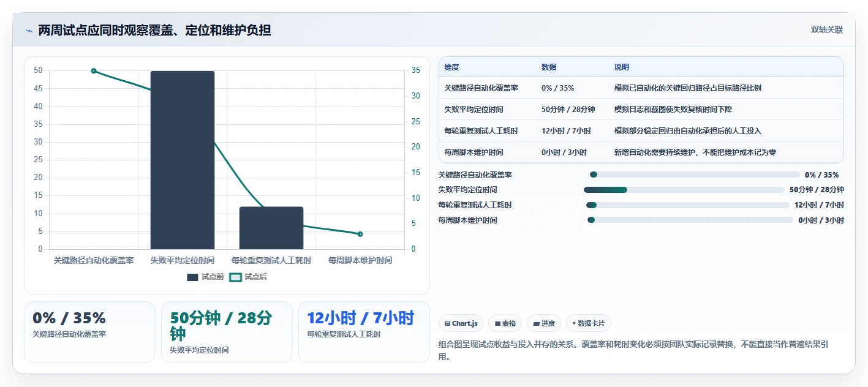Image resolution: width=868 pixels, height=387 pixels.
Task: Click the table cell 0小时 / 3小时
Action: coord(564,152)
